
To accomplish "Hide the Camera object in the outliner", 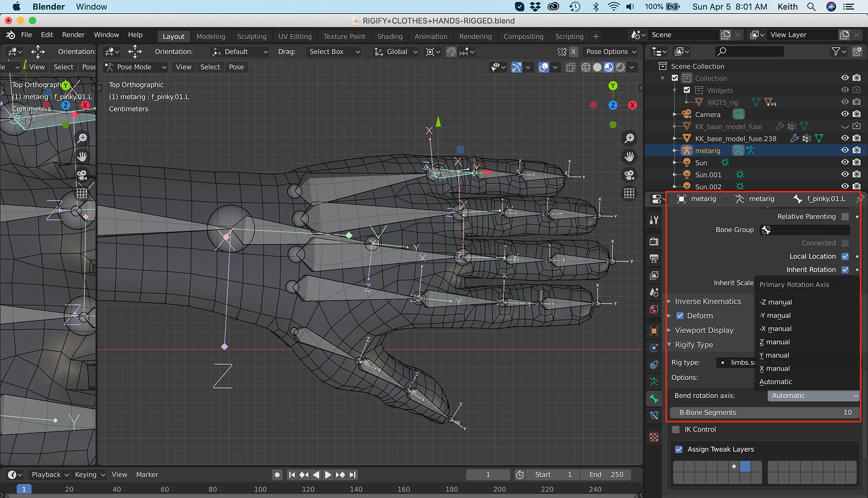I will (x=845, y=114).
